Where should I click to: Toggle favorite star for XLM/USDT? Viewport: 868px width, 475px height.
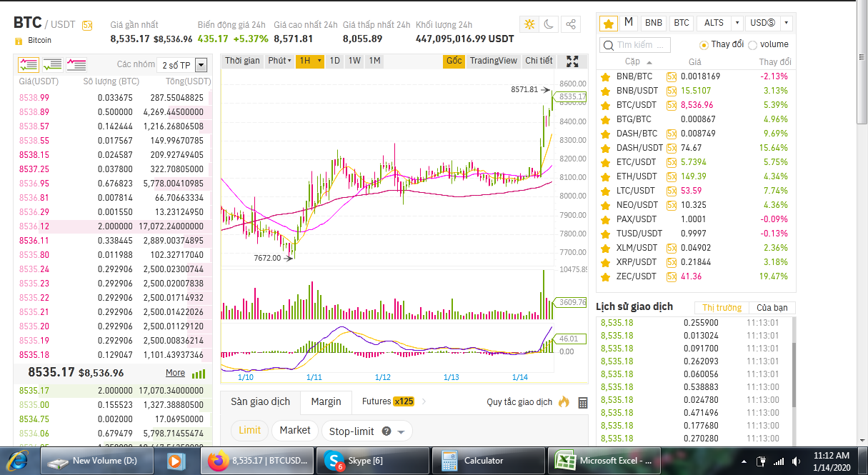[607, 248]
